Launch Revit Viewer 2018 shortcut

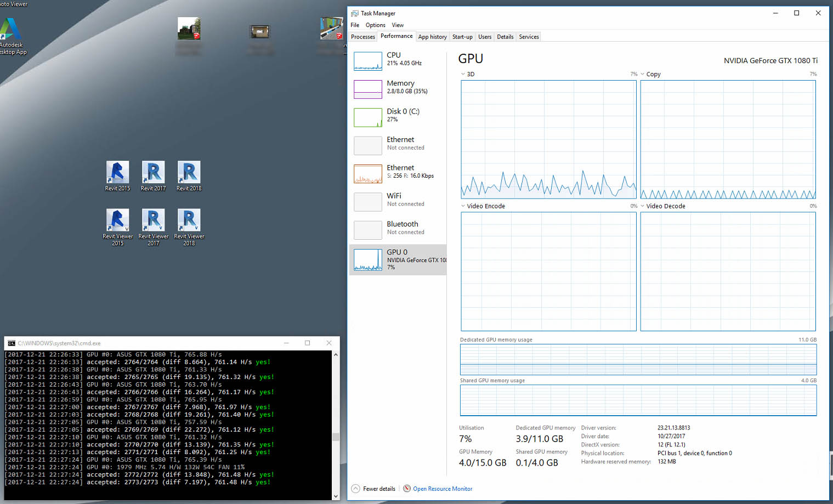click(x=189, y=227)
